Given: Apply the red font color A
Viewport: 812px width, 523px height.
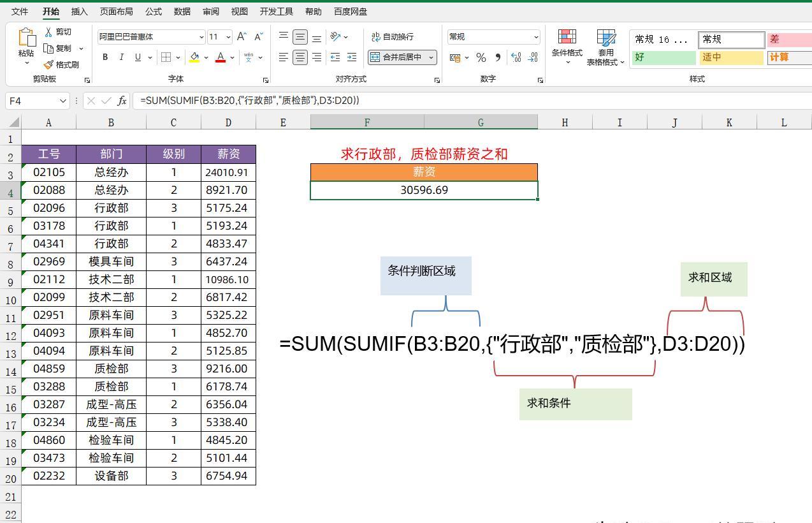Looking at the screenshot, I should coord(221,57).
